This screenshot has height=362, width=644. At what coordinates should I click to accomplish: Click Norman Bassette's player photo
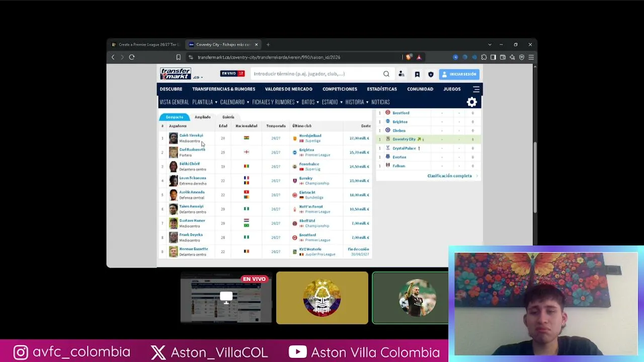pos(173,251)
